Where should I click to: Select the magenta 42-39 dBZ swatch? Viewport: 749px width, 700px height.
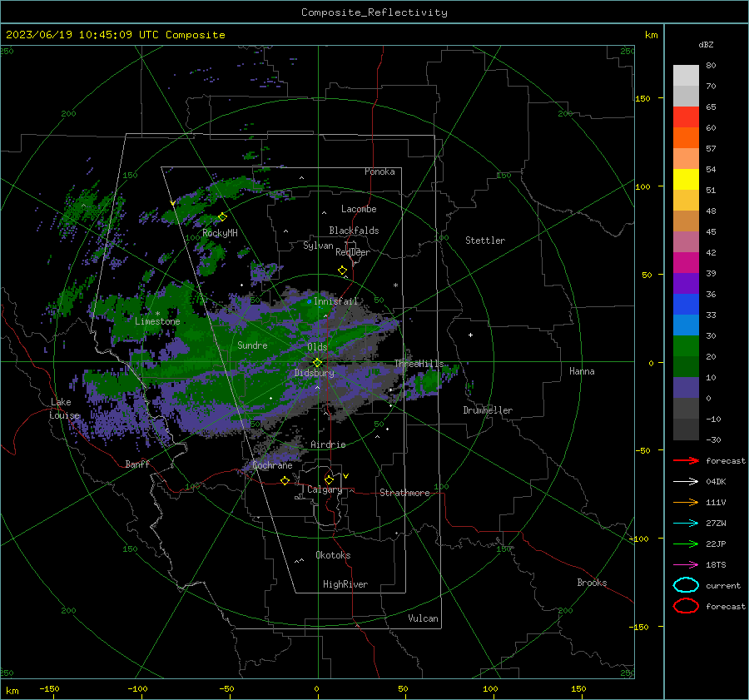[686, 263]
